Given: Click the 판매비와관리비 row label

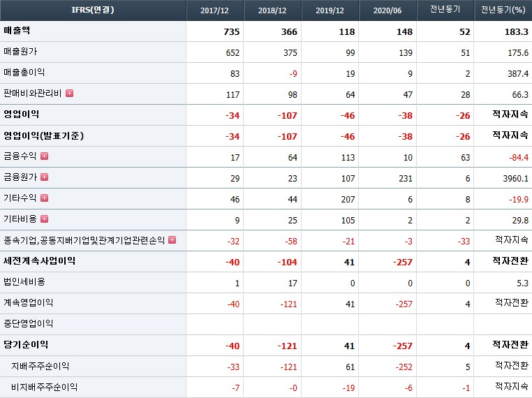Looking at the screenshot, I should tap(33, 94).
